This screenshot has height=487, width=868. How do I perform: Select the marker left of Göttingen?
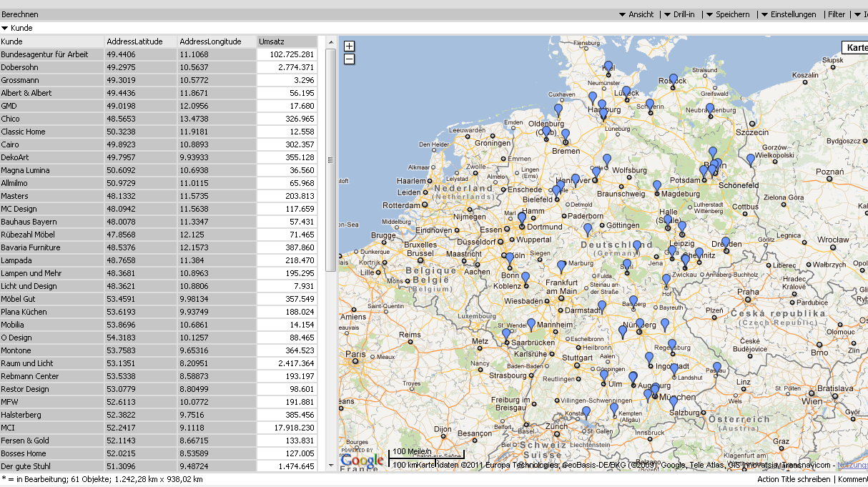click(x=588, y=230)
